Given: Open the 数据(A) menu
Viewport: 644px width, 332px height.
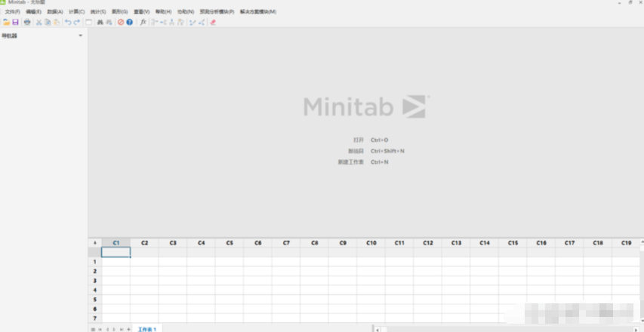Looking at the screenshot, I should [55, 12].
